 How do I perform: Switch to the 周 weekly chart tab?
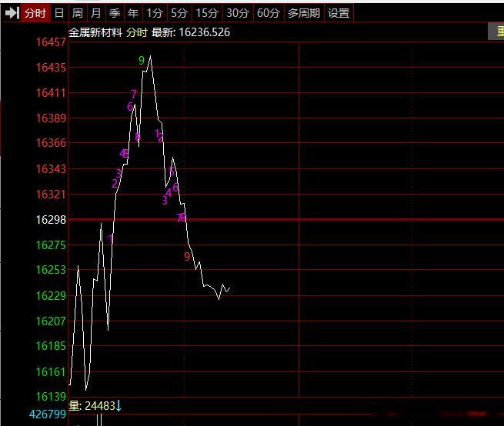click(78, 13)
